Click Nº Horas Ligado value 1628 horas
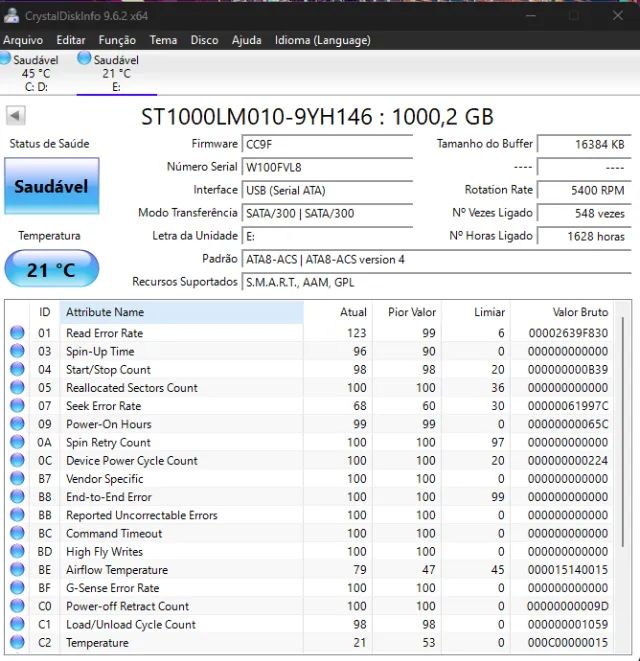 coord(584,236)
